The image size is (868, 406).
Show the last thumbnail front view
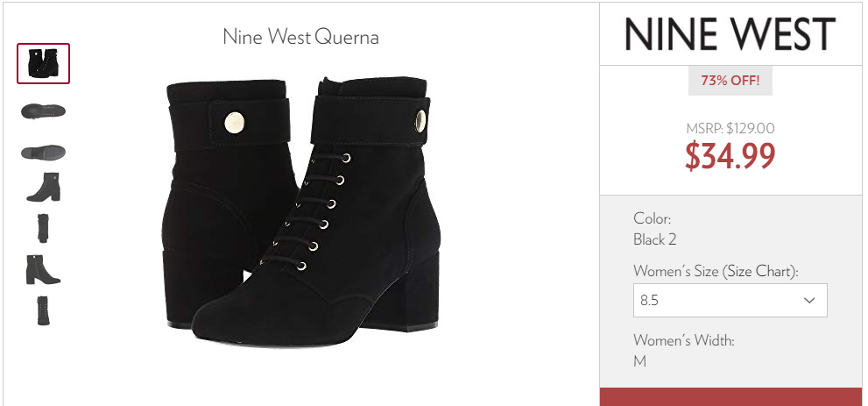pos(43,310)
